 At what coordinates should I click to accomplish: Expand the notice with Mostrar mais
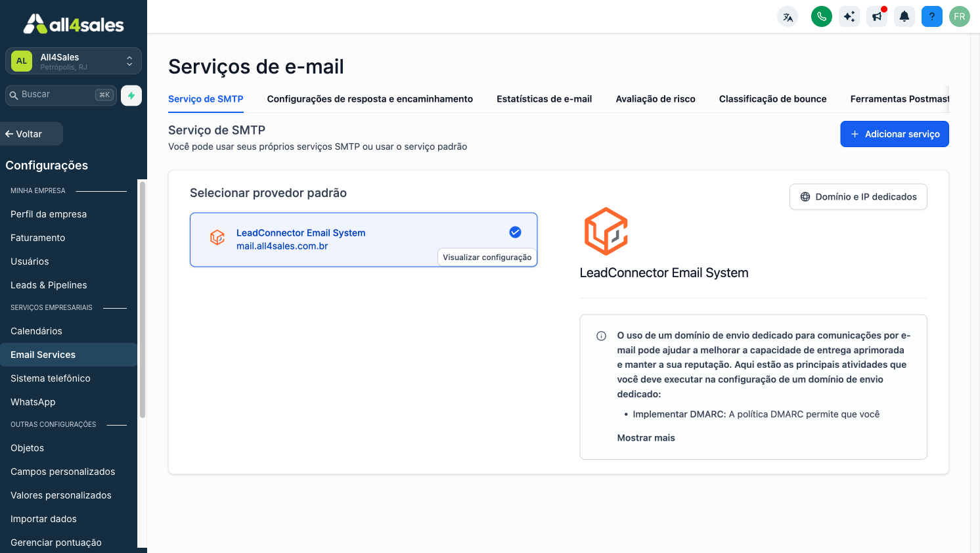coord(646,438)
